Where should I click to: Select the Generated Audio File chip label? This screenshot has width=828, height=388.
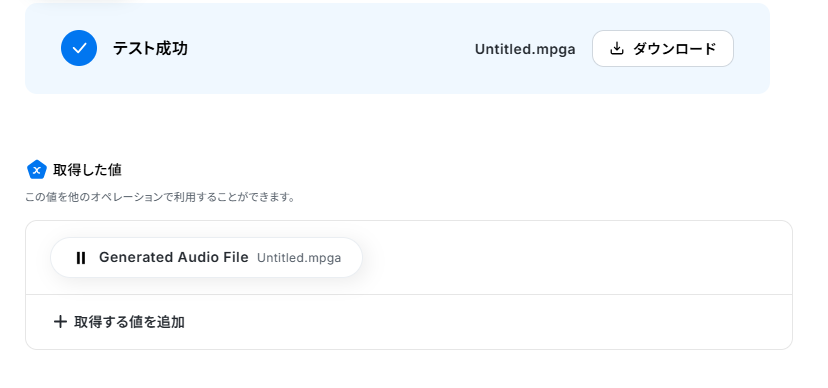173,257
